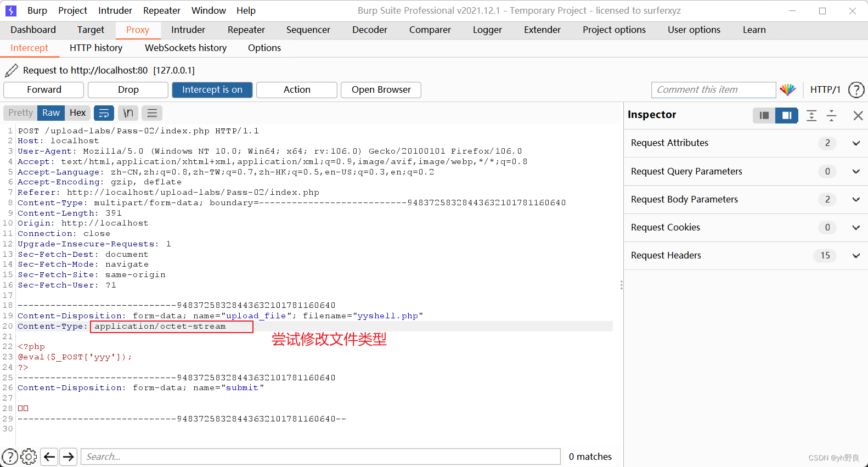The image size is (868, 467).
Task: Go to the next search match arrow
Action: tap(68, 457)
